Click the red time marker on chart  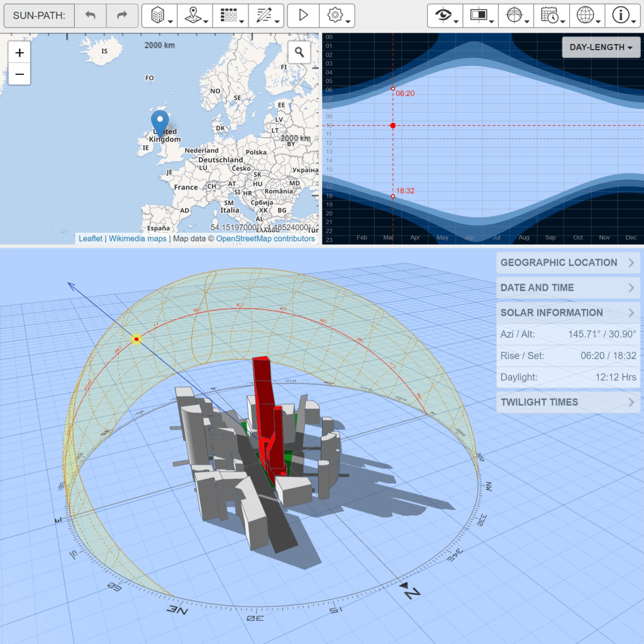pyautogui.click(x=393, y=126)
